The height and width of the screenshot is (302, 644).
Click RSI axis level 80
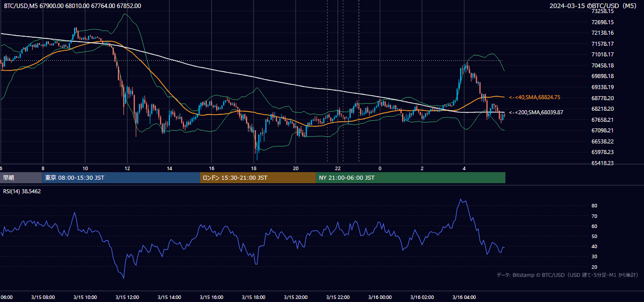point(594,206)
